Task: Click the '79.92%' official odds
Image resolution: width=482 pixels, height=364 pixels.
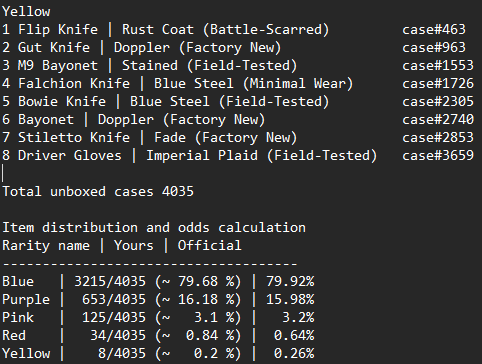Action: (x=290, y=282)
